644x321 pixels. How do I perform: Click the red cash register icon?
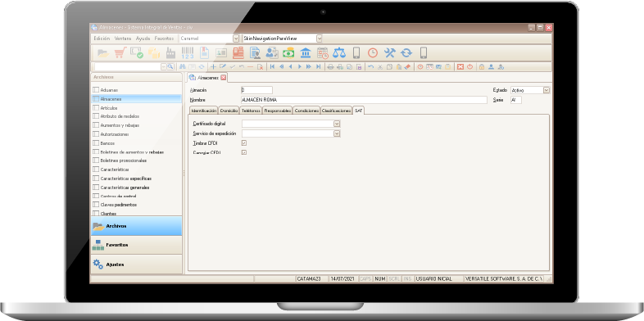(x=238, y=53)
